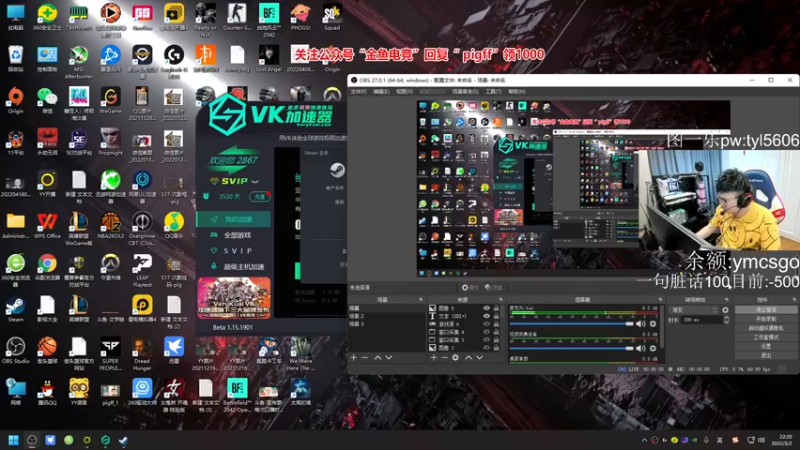Click 启动虚拟摄像机 button in OBS
Image resolution: width=800 pixels, height=450 pixels.
click(x=766, y=328)
